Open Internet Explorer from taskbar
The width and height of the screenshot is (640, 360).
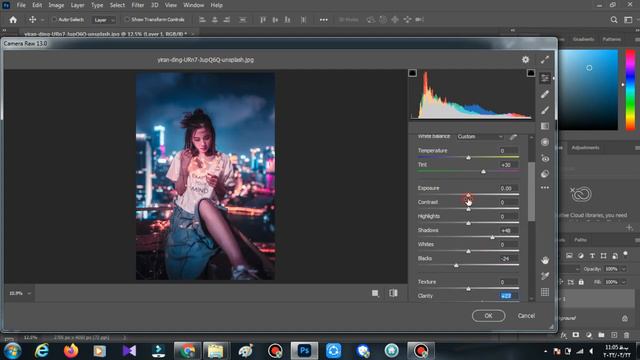[x=42, y=351]
